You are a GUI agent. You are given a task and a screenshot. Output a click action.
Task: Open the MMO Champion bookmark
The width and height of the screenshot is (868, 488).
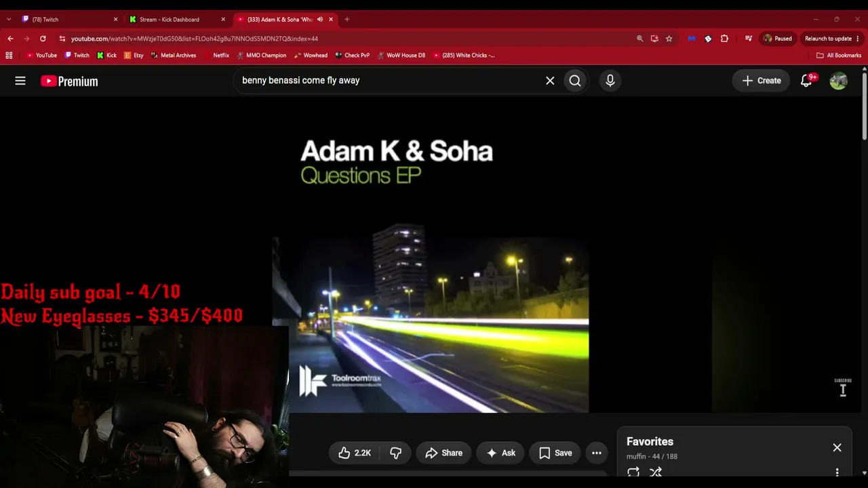[262, 56]
